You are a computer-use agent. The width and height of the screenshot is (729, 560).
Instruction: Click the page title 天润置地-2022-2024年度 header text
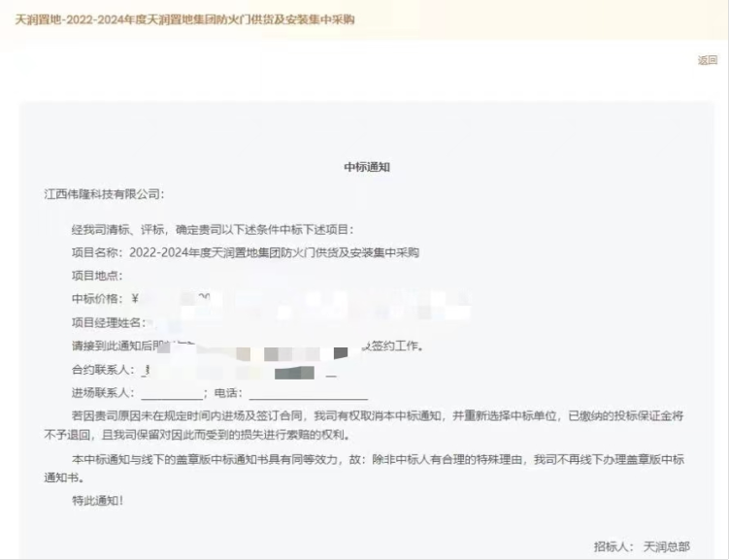[x=184, y=19]
